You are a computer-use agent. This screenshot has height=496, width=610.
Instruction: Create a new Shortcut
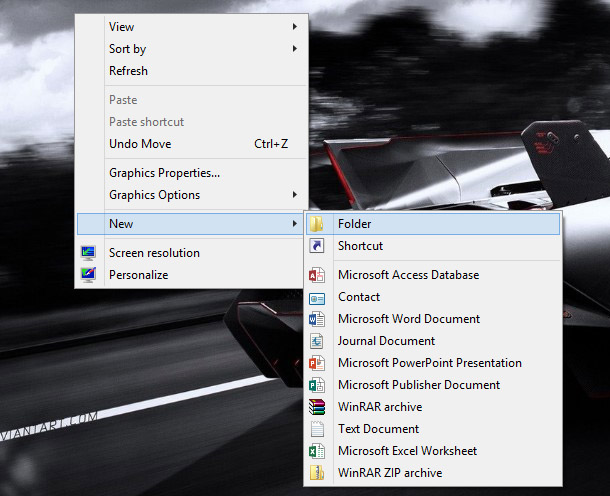tap(433, 246)
